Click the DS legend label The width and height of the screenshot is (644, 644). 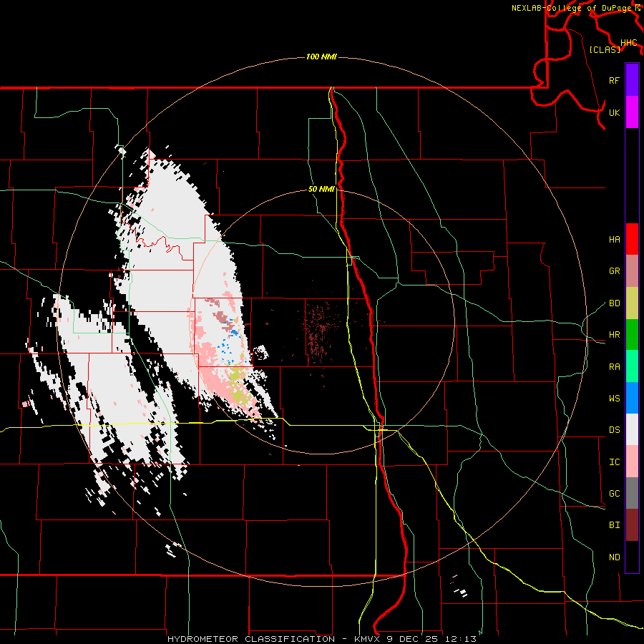click(614, 430)
